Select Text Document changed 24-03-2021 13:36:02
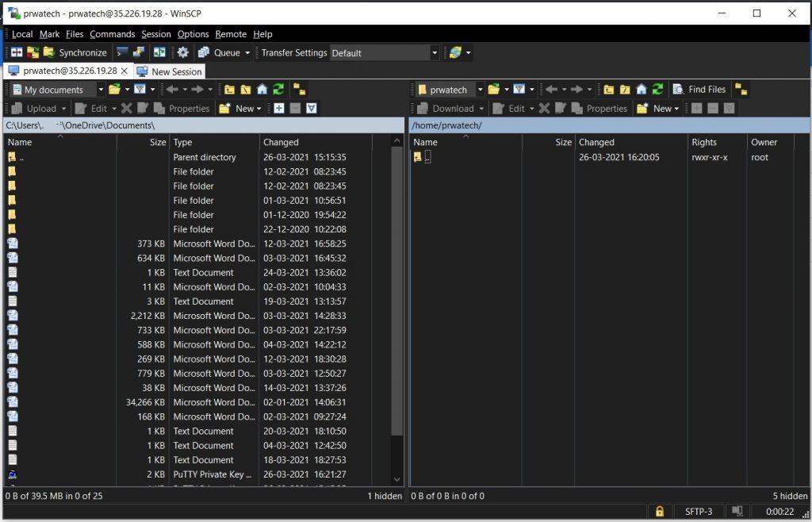Viewport: 812px width, 522px height. 187,272
